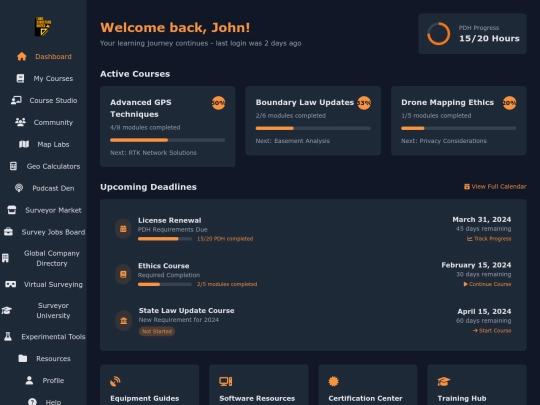Viewport: 540px width, 405px height.
Task: Click the License Renewal calendar icon
Action: (x=123, y=229)
